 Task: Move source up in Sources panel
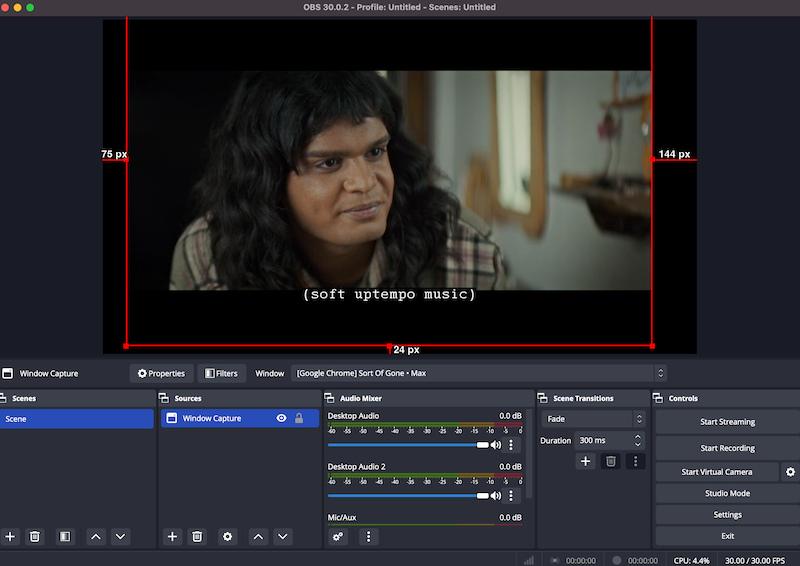click(x=258, y=536)
